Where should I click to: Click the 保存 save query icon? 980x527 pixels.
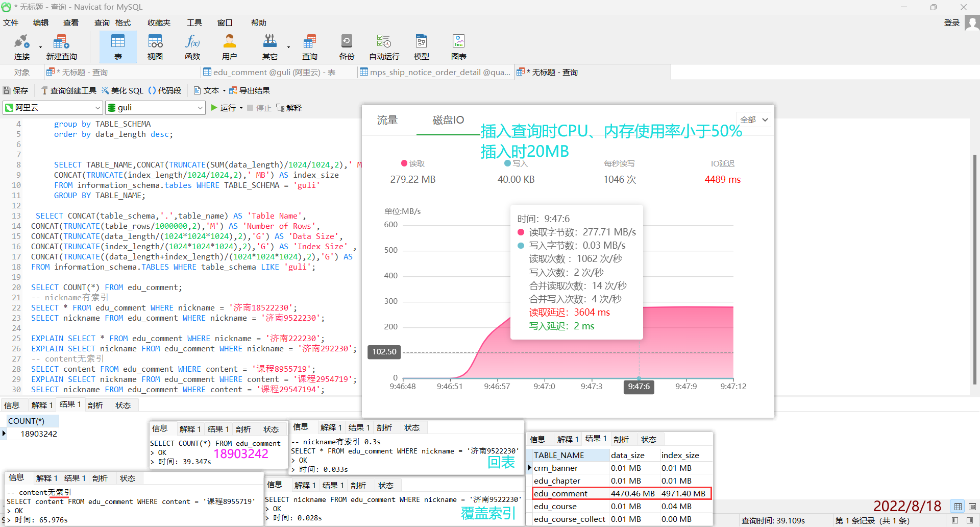[16, 90]
